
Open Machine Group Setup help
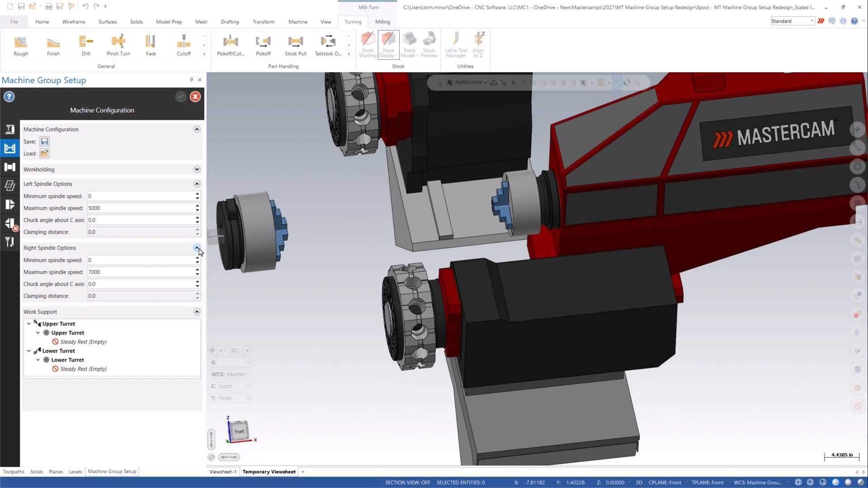tap(9, 97)
